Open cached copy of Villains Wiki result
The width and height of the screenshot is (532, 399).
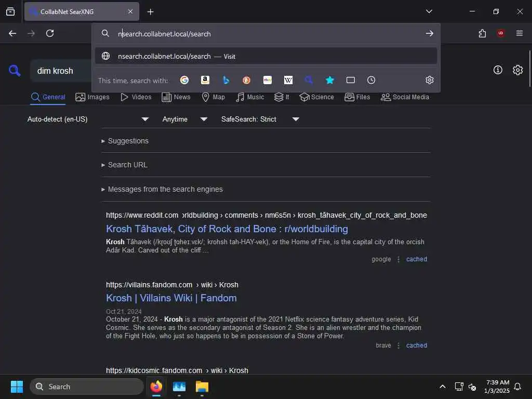click(416, 345)
